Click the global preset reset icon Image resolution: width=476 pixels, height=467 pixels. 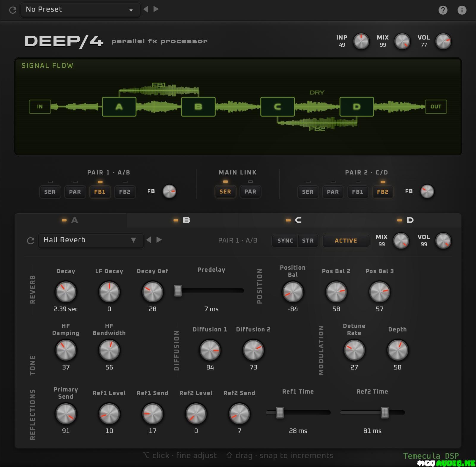pyautogui.click(x=13, y=10)
